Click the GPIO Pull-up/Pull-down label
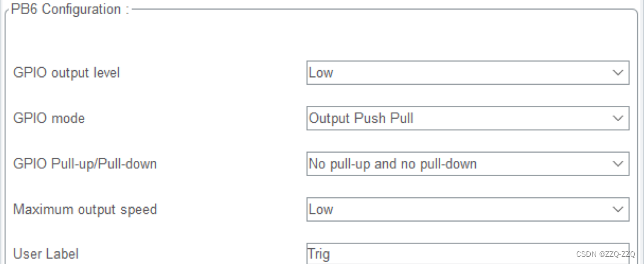 coord(85,164)
